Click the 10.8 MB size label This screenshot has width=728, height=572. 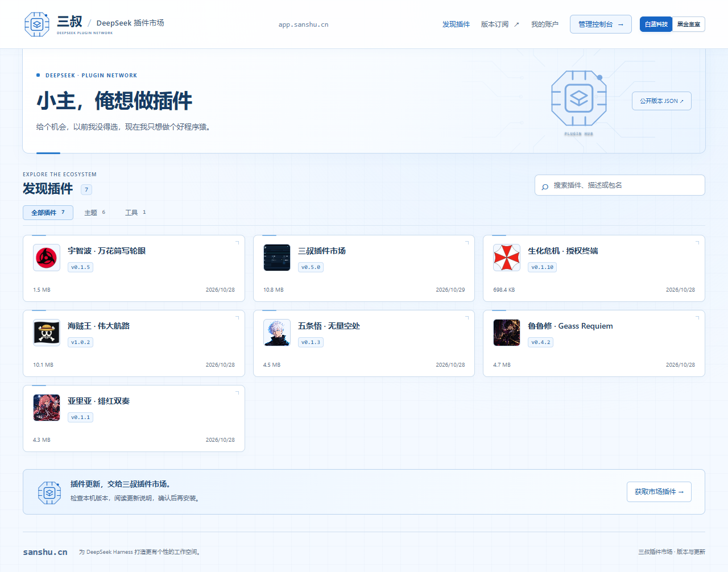pos(274,290)
